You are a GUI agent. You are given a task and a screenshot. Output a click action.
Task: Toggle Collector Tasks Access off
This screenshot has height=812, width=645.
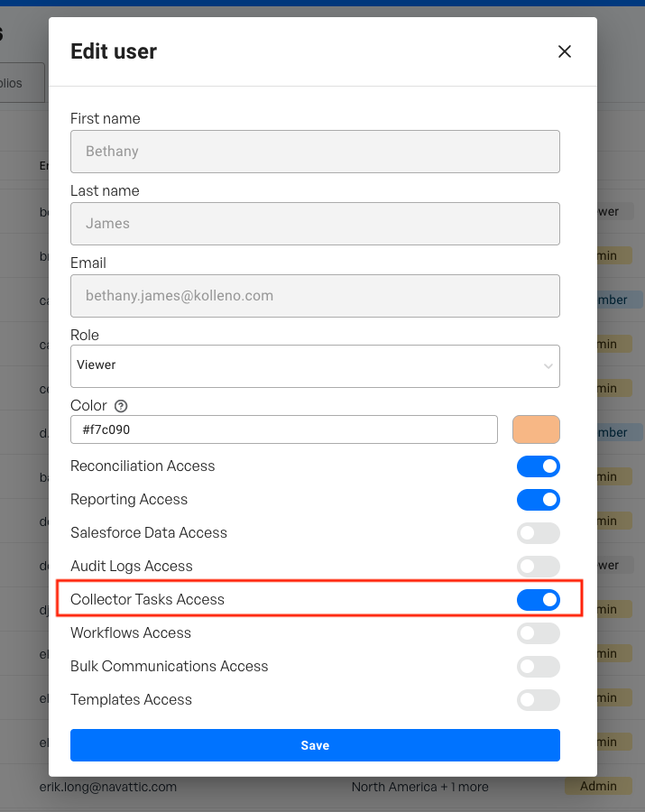(x=539, y=600)
